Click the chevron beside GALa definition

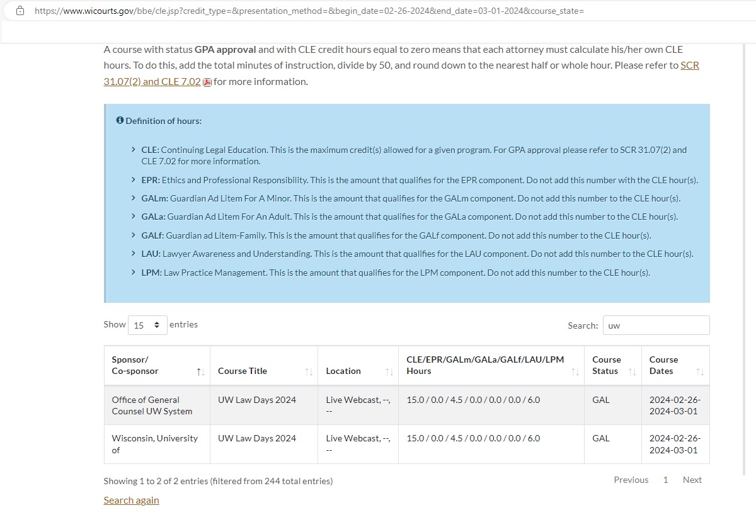click(133, 217)
